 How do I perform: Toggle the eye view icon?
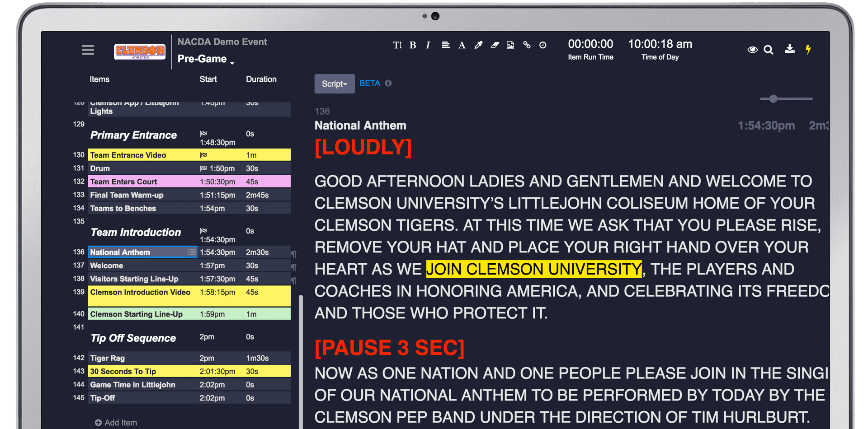pyautogui.click(x=752, y=50)
